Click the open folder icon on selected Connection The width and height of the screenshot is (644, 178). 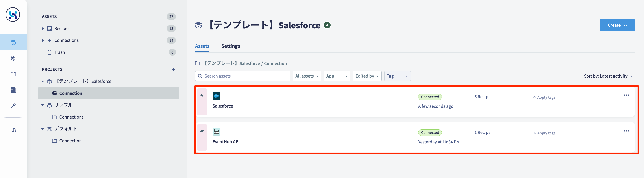tap(54, 93)
